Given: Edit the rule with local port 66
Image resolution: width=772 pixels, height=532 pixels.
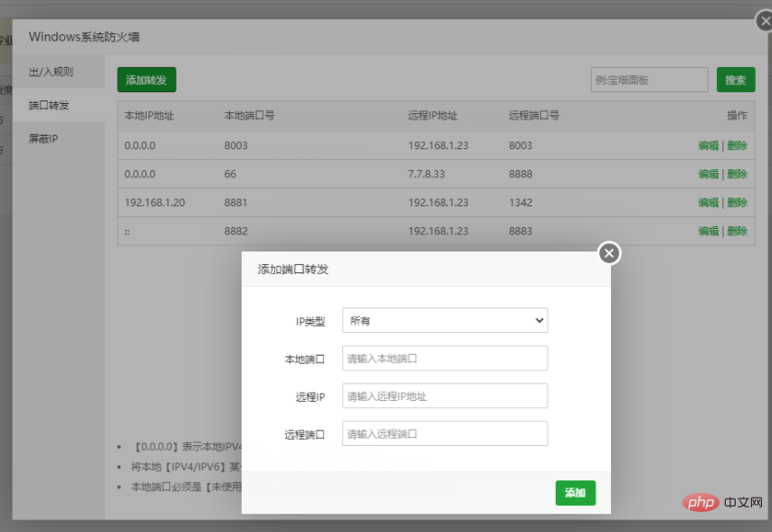Looking at the screenshot, I should (x=709, y=175).
